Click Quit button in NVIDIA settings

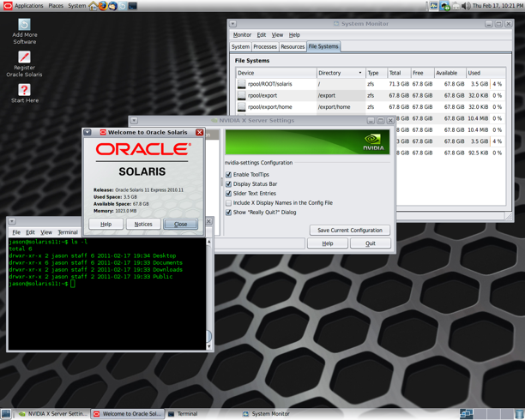(371, 243)
